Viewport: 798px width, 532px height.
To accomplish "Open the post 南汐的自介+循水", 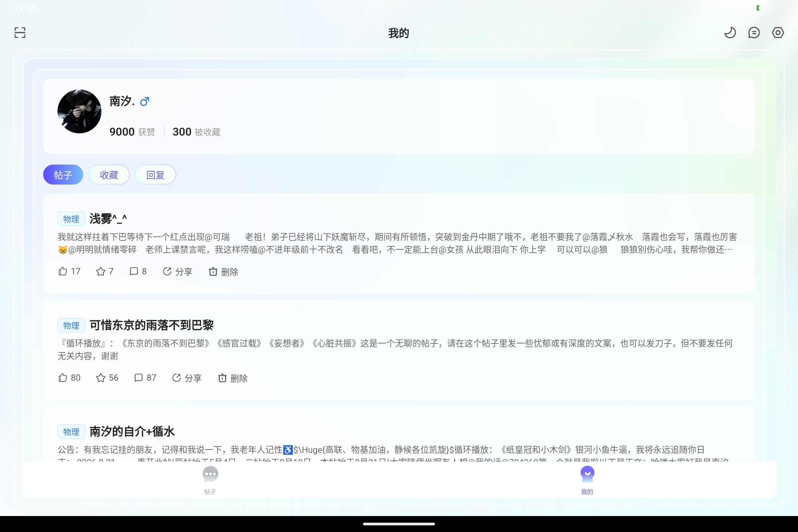I will 132,431.
